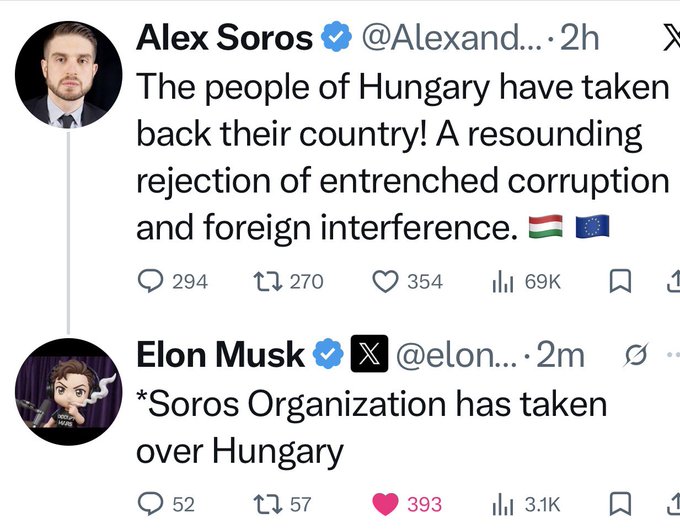Open the 3.1K views analytics icon

502,503
